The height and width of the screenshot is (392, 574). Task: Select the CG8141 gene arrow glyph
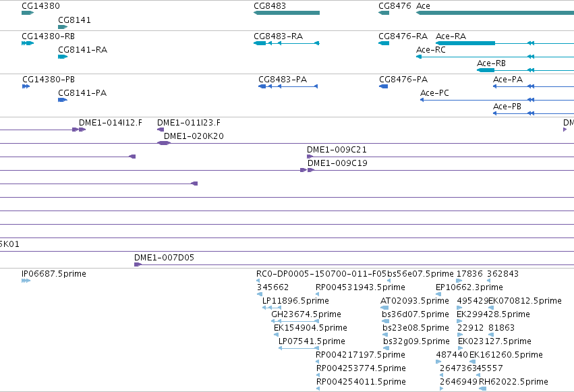[63, 27]
